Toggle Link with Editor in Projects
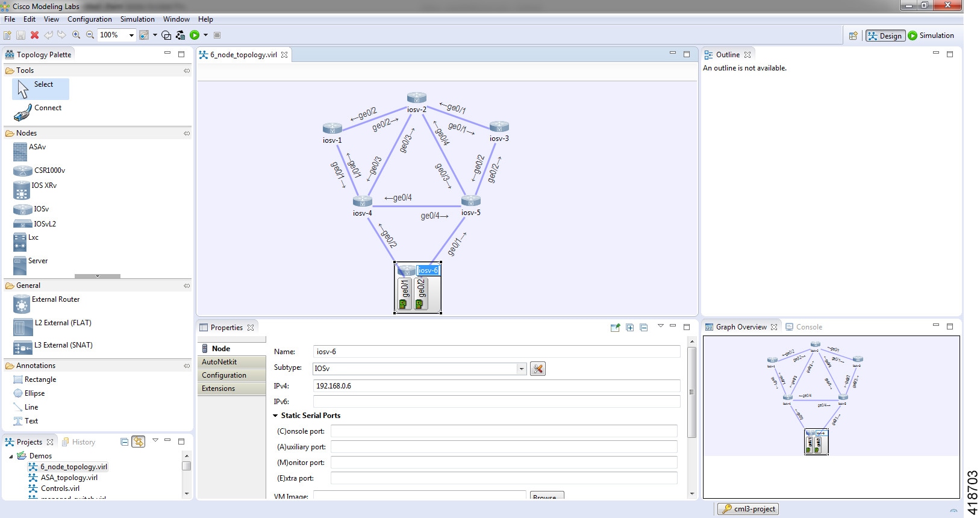980x518 pixels. coord(139,442)
